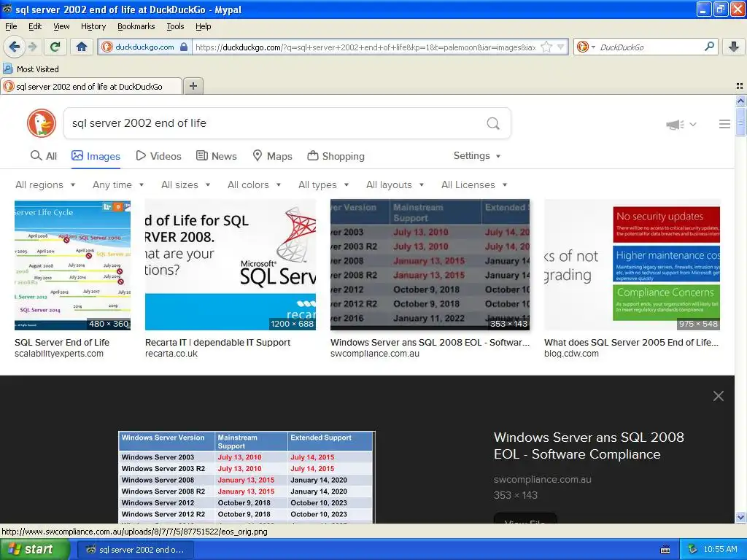Open the SQL Server Life Cycle thumbnail
Image resolution: width=747 pixels, height=560 pixels.
(x=72, y=265)
